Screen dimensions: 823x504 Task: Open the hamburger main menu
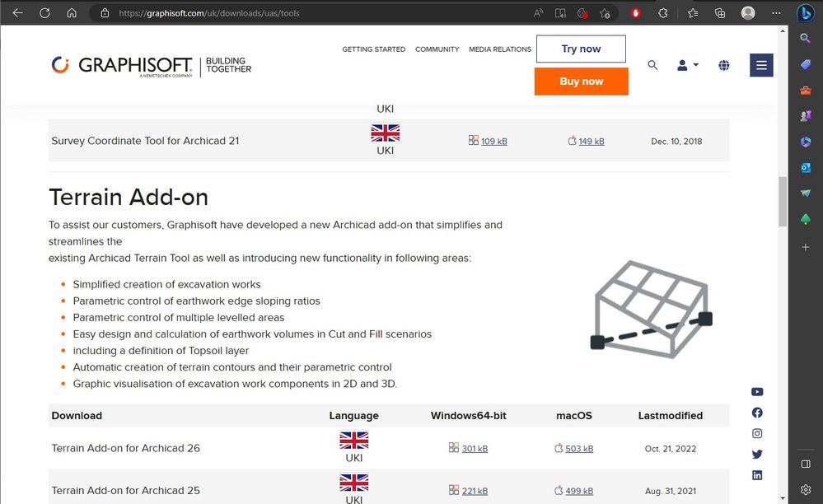coord(761,65)
